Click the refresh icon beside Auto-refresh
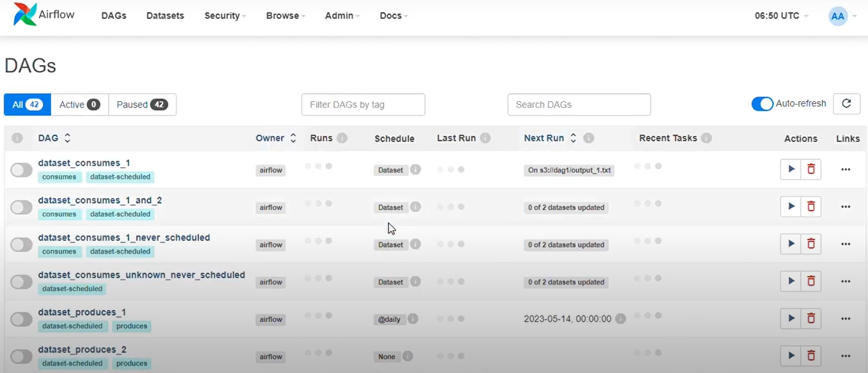868x373 pixels. point(846,104)
